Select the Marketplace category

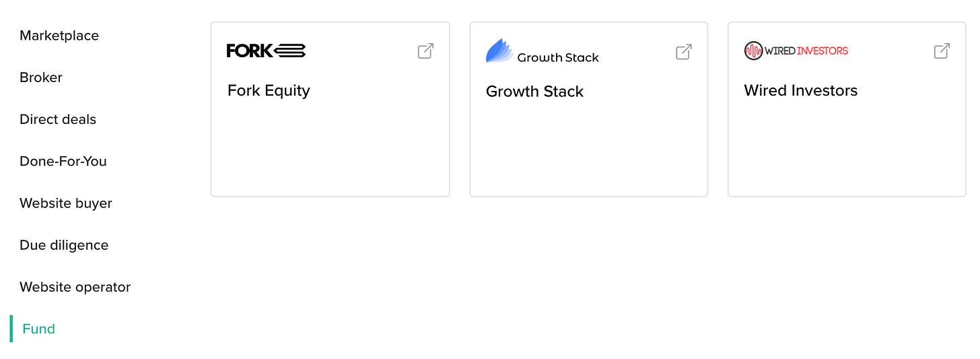[x=59, y=36]
